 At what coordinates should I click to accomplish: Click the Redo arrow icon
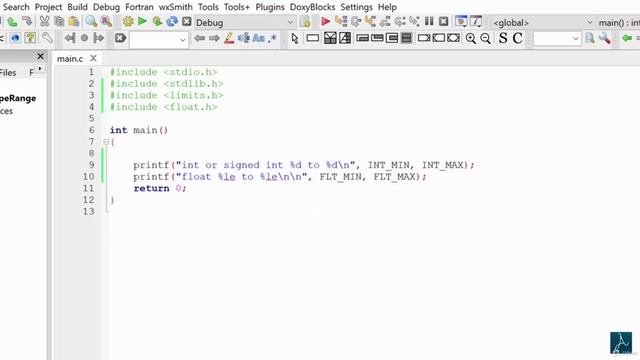click(x=27, y=22)
